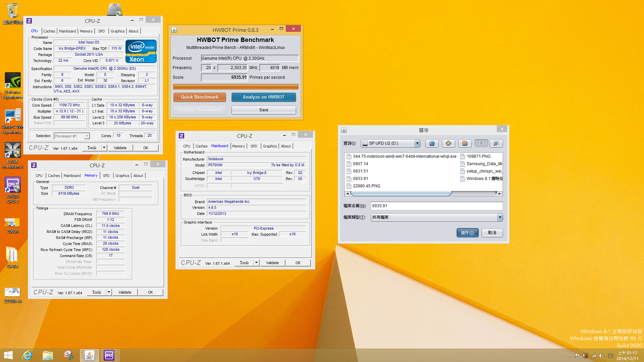The width and height of the screenshot is (644, 362).
Task: Open CPUID CPU-Z desktop icon
Action: tap(13, 190)
